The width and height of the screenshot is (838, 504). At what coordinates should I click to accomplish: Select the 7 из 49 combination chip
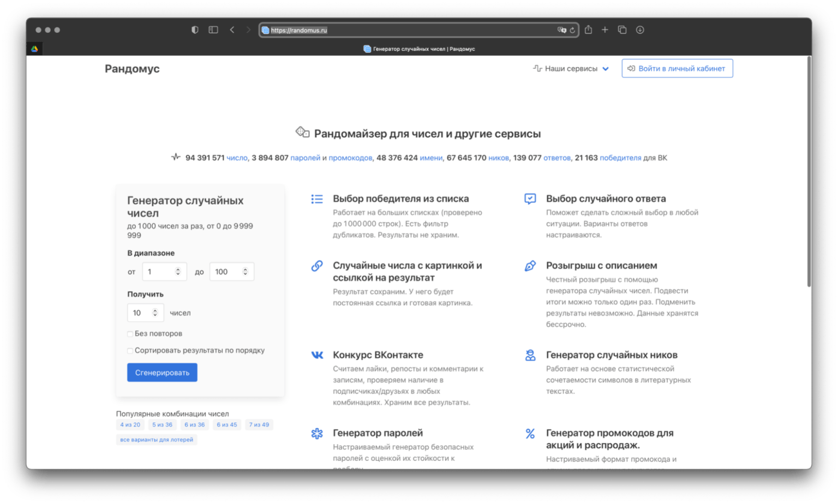[x=259, y=425]
